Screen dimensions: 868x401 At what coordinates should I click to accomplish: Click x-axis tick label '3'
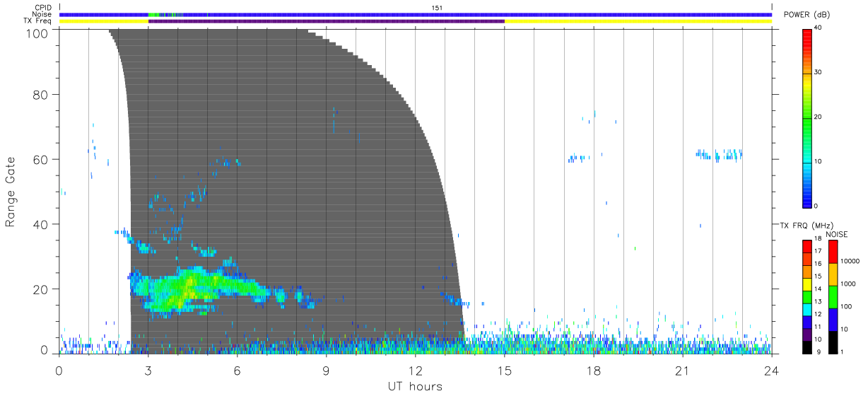coord(148,371)
